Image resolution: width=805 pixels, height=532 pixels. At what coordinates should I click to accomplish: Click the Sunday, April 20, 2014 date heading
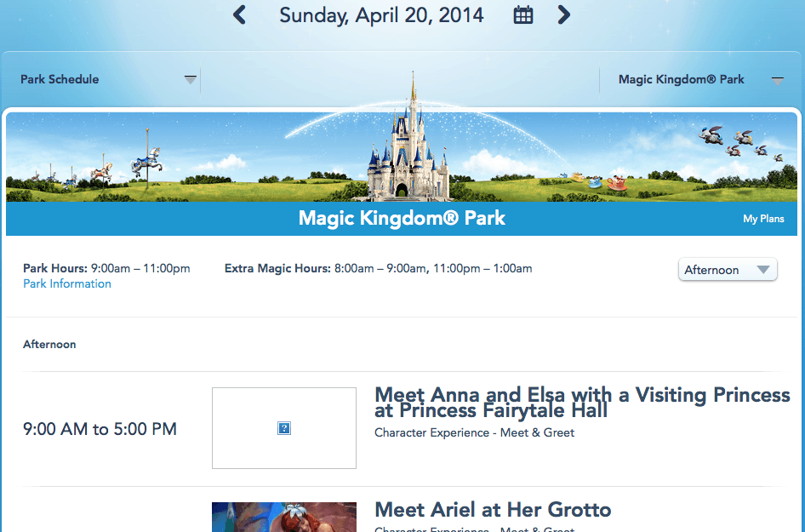coord(381,15)
